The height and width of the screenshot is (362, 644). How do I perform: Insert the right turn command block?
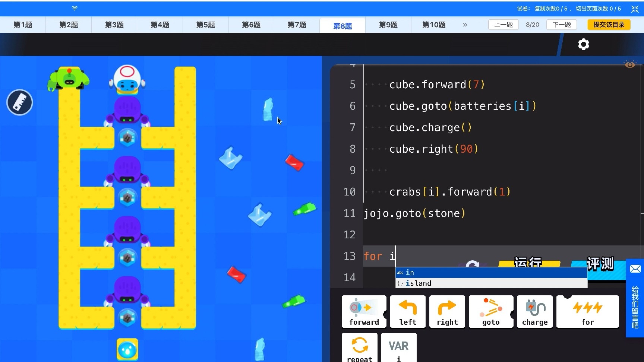tap(447, 312)
